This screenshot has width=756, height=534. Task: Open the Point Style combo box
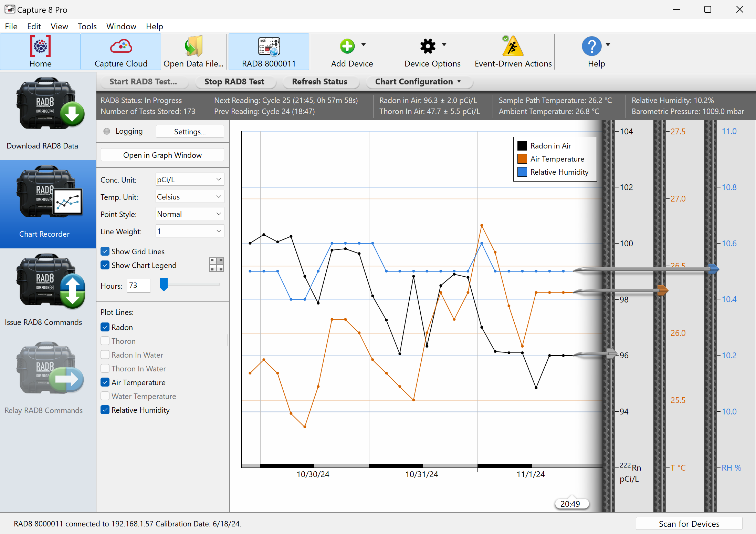click(190, 214)
